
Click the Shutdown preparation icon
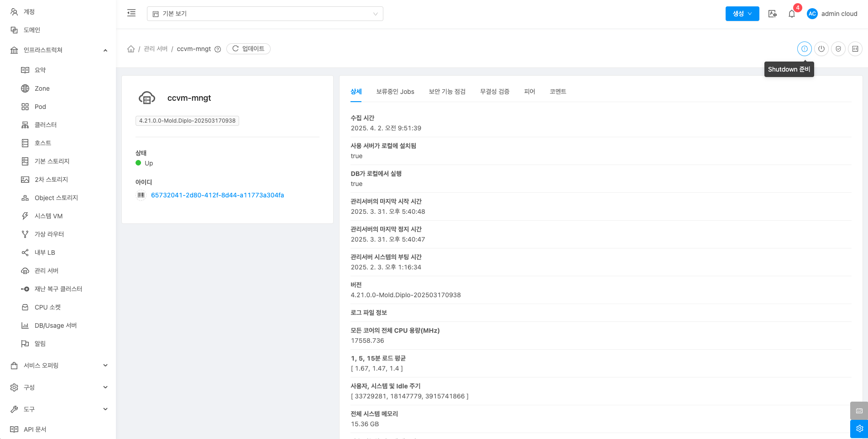pos(804,49)
